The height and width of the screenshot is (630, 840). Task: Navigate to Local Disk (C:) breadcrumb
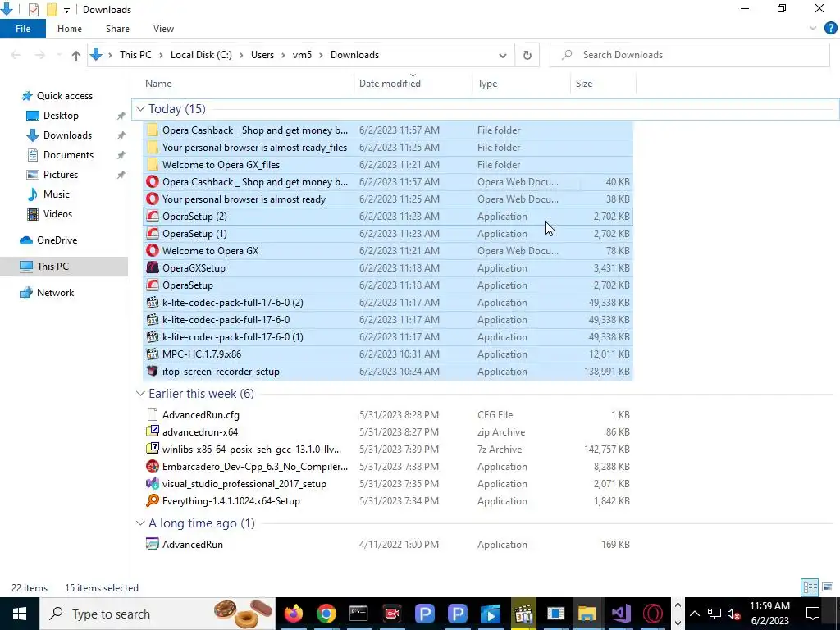coord(201,55)
